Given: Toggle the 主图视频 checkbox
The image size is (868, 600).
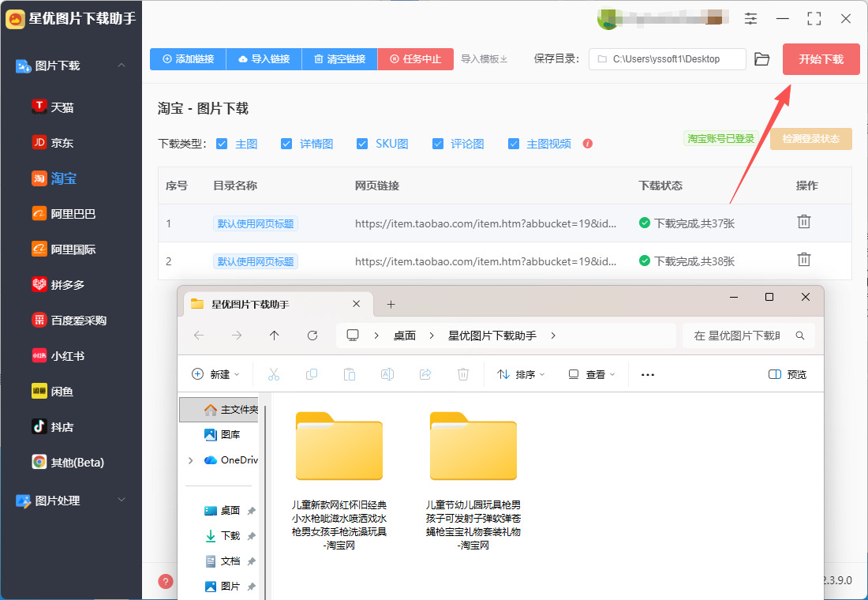Looking at the screenshot, I should pos(514,144).
